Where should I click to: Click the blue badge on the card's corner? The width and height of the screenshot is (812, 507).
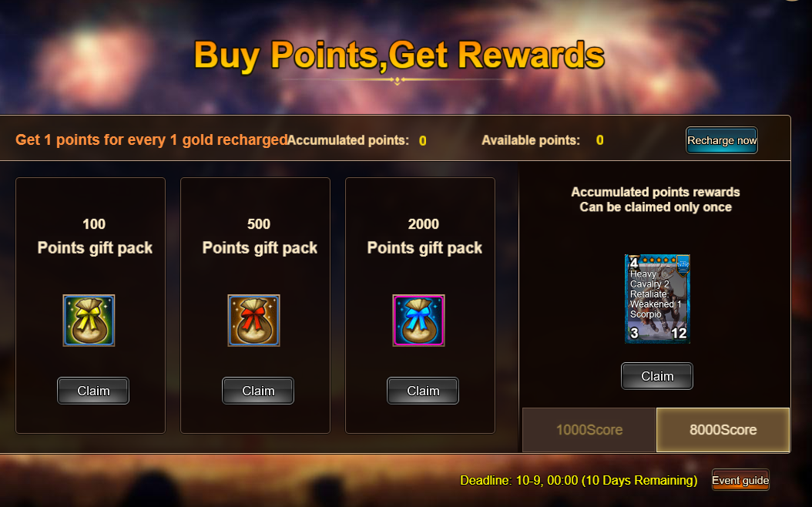coord(683,264)
